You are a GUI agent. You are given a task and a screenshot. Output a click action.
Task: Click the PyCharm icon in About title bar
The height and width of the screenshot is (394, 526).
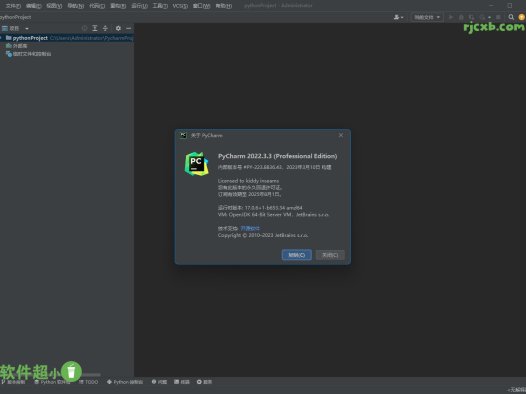tap(183, 135)
